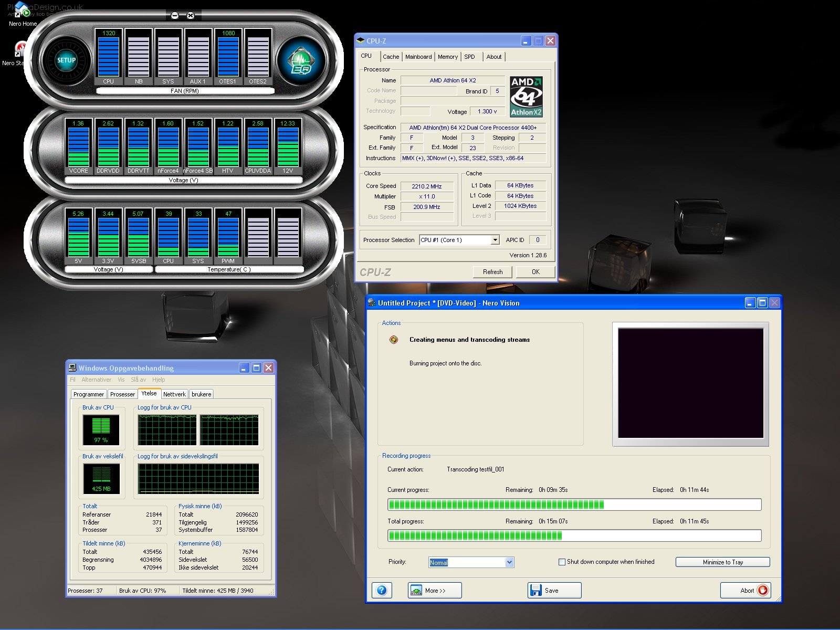Open the Nero Vision help question icon
Viewport: 840px width, 630px height.
pos(382,591)
